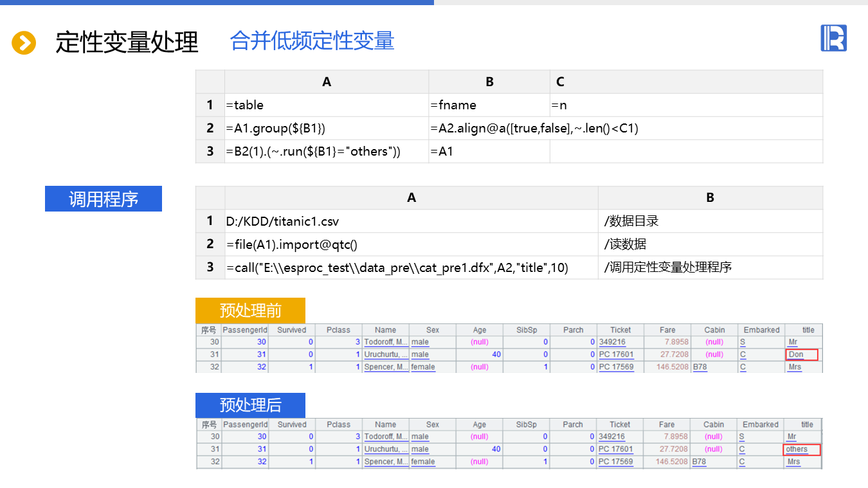Screen dimensions: 868x488
Task: Select the orange 预处理前 tag
Action: tap(250, 311)
